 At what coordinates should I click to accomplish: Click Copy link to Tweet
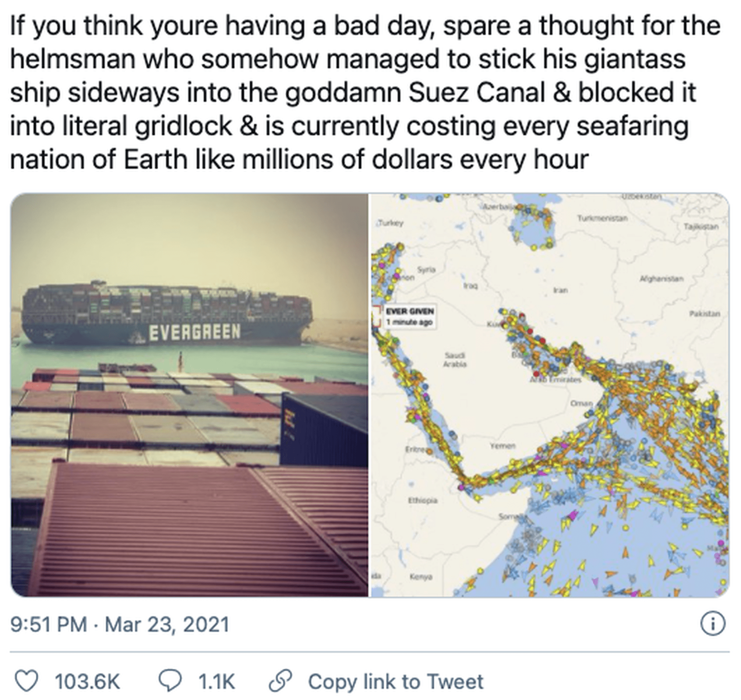coord(396,681)
